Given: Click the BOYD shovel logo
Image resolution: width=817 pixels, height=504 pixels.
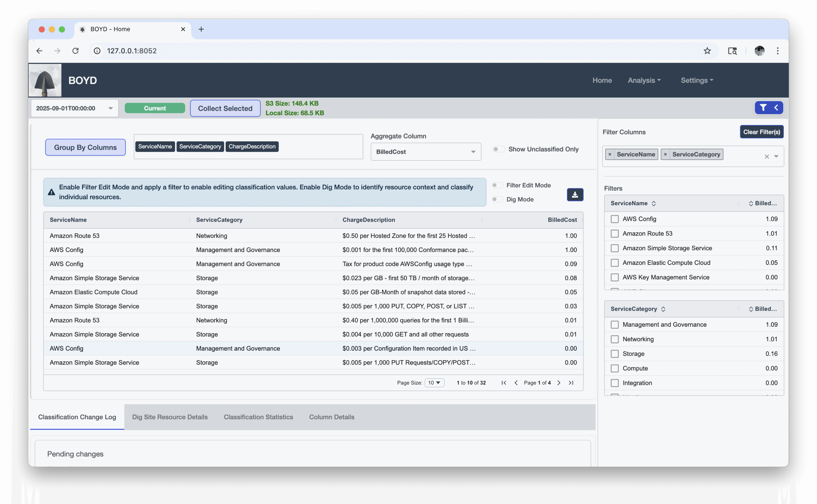Looking at the screenshot, I should (x=45, y=80).
